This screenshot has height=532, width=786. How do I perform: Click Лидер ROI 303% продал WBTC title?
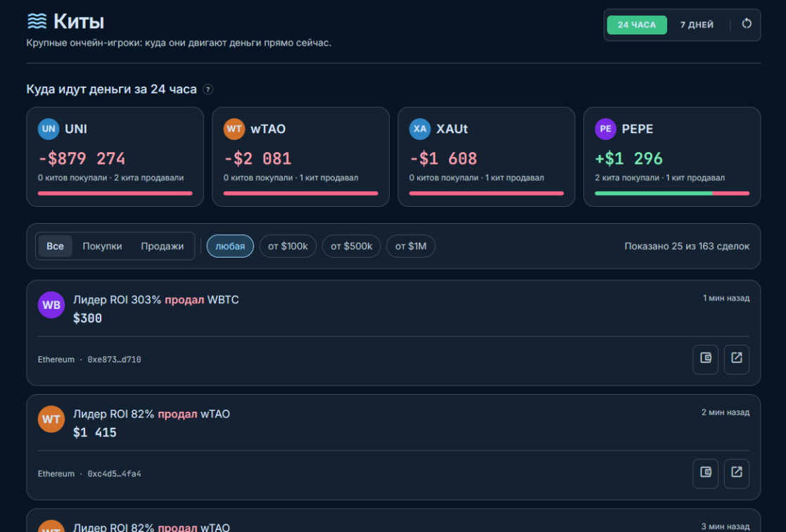pos(156,300)
